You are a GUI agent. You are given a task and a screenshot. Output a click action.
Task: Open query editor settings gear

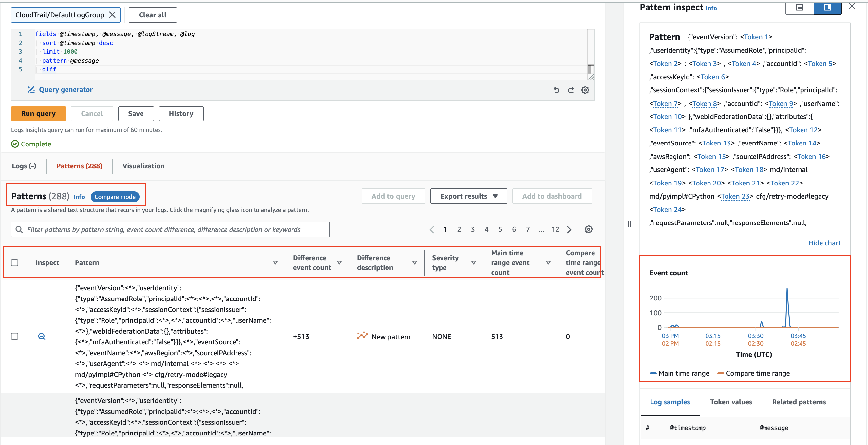point(585,90)
